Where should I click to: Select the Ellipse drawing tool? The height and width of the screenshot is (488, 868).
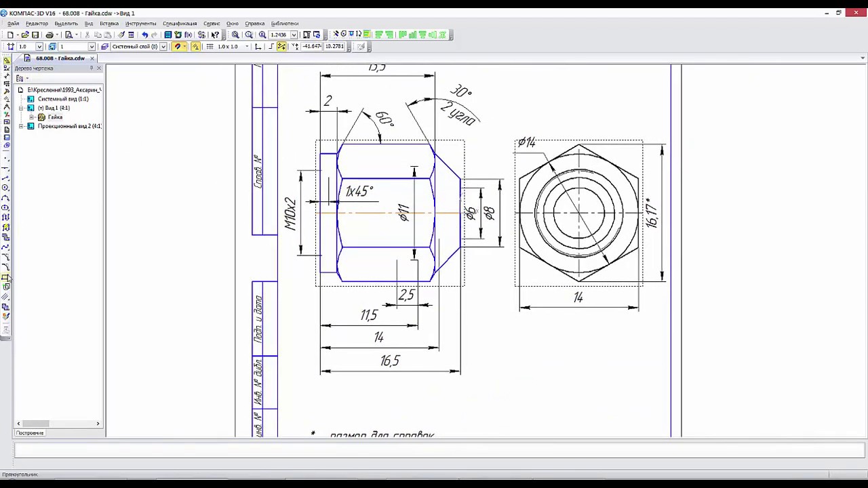[x=5, y=207]
